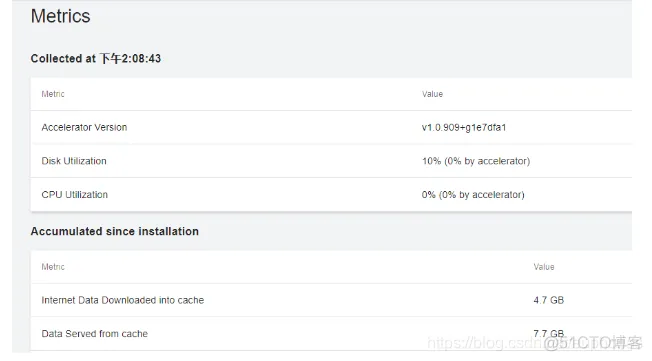The image size is (652, 361).
Task: Click the 10% disk utilization value
Action: tap(476, 161)
